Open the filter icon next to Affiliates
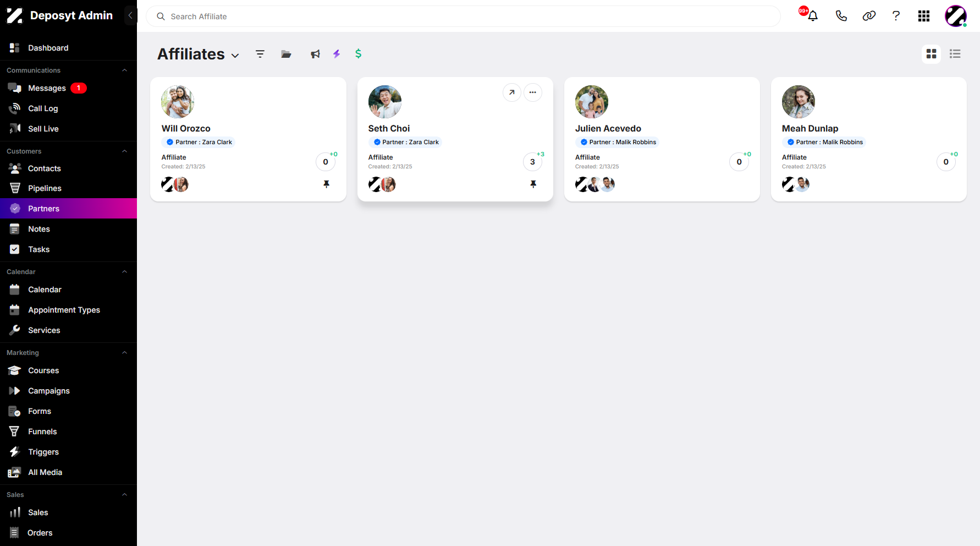 pyautogui.click(x=260, y=54)
